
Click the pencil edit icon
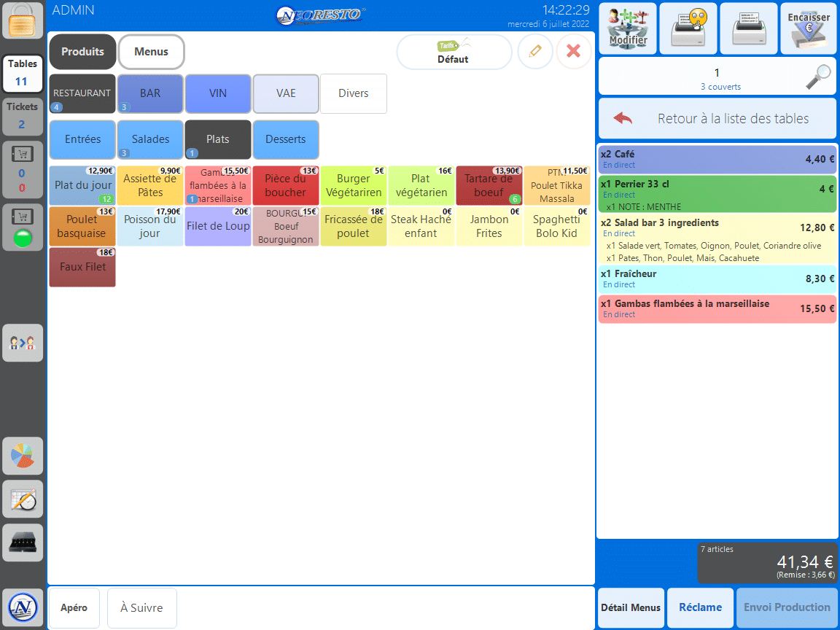535,52
